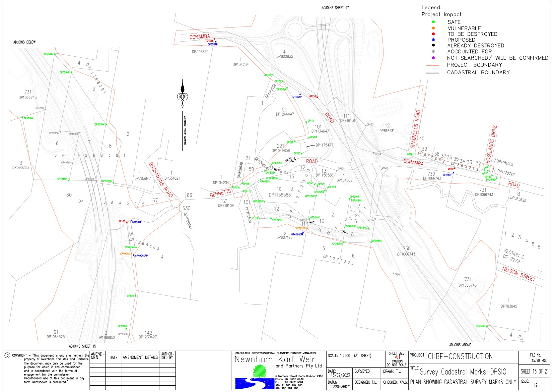This screenshot has width=553, height=392.
Task: Select the red GP128 survey mark
Action: click(127, 222)
